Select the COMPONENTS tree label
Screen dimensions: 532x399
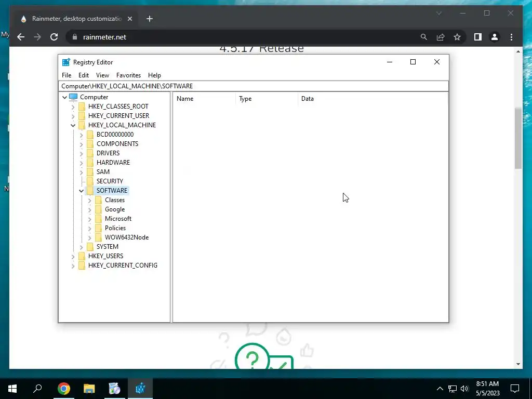pos(117,144)
